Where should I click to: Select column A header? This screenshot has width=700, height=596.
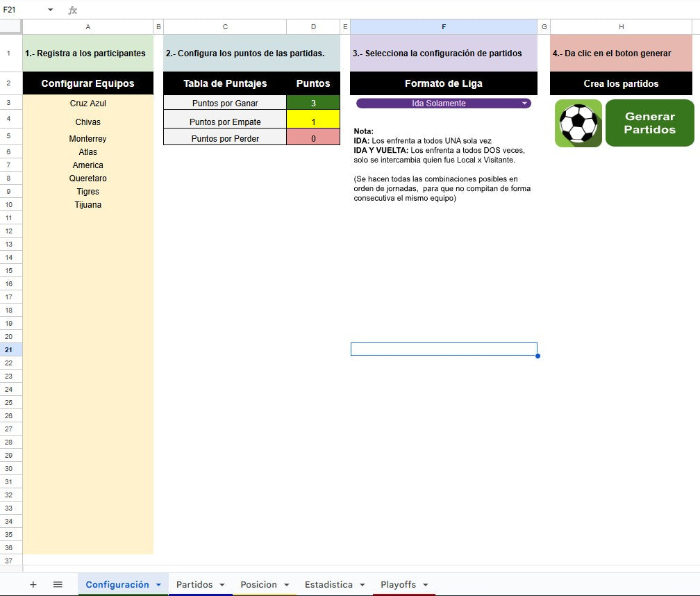click(87, 26)
